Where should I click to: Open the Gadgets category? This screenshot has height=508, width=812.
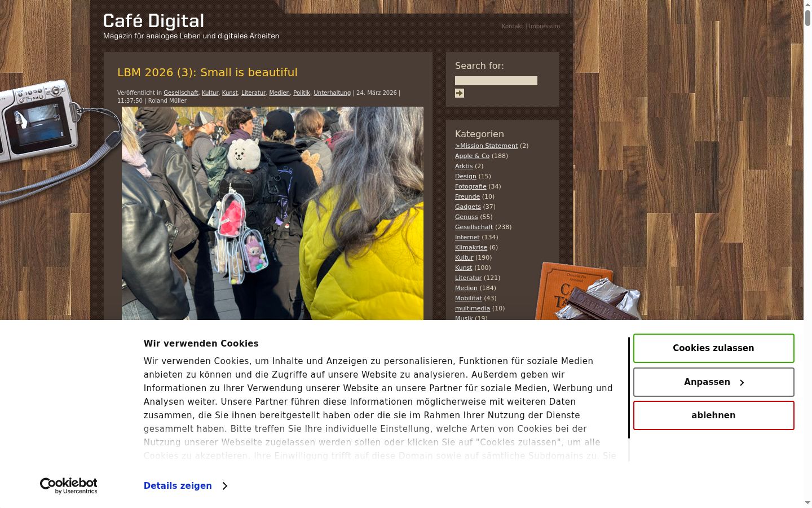tap(468, 207)
